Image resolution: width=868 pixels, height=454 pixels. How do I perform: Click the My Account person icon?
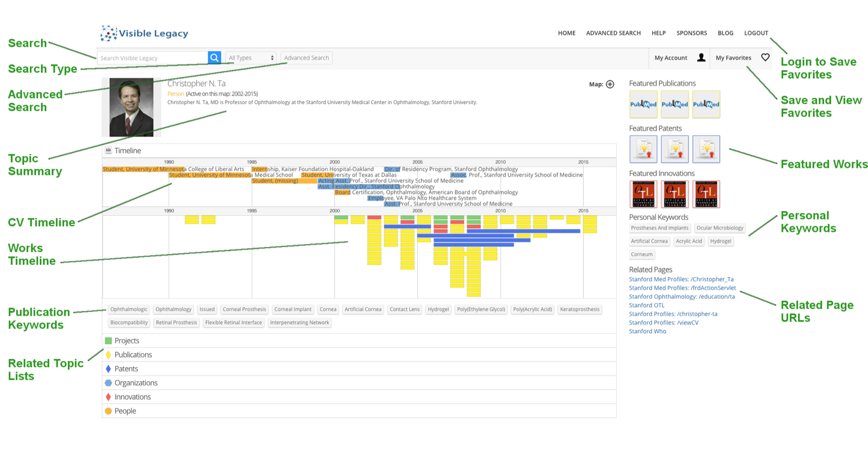coord(701,58)
